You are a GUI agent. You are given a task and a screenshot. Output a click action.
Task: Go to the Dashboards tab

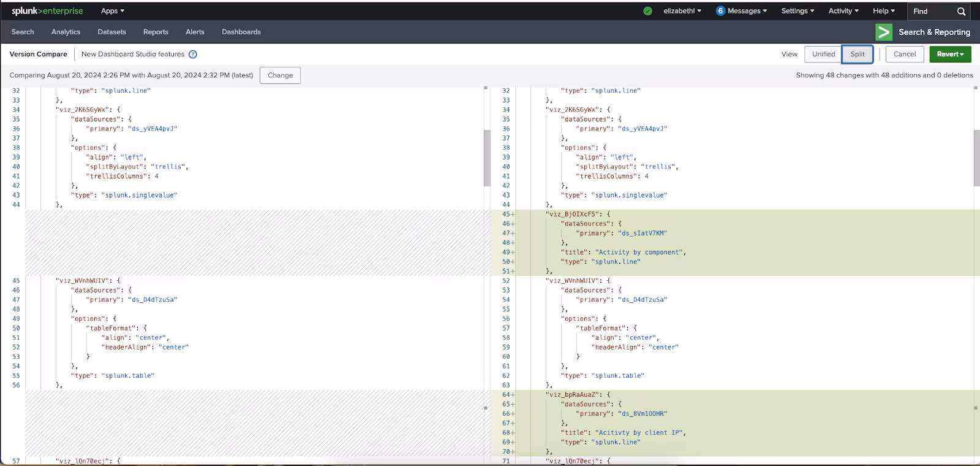click(x=241, y=32)
